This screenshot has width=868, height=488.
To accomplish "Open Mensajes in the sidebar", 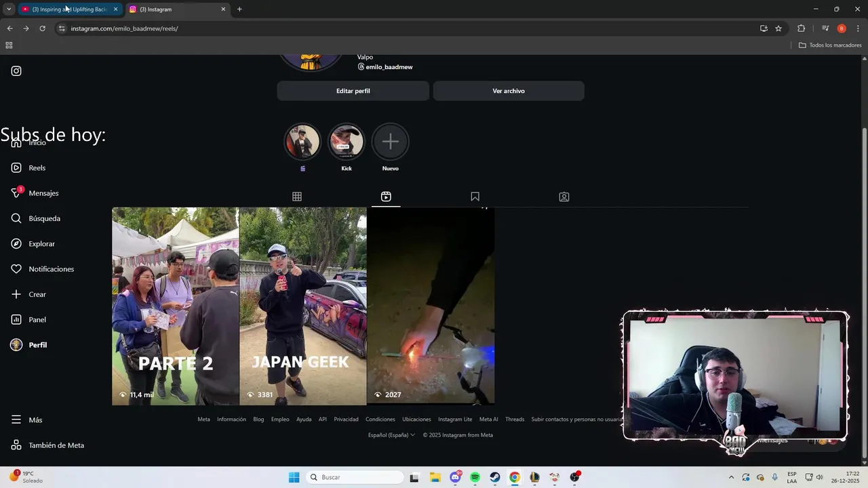I will 35,193.
